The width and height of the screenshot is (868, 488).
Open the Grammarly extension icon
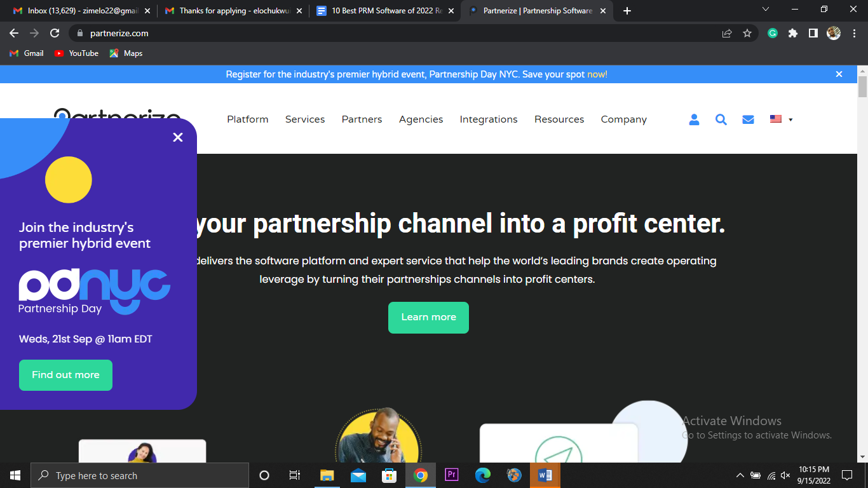(x=773, y=33)
